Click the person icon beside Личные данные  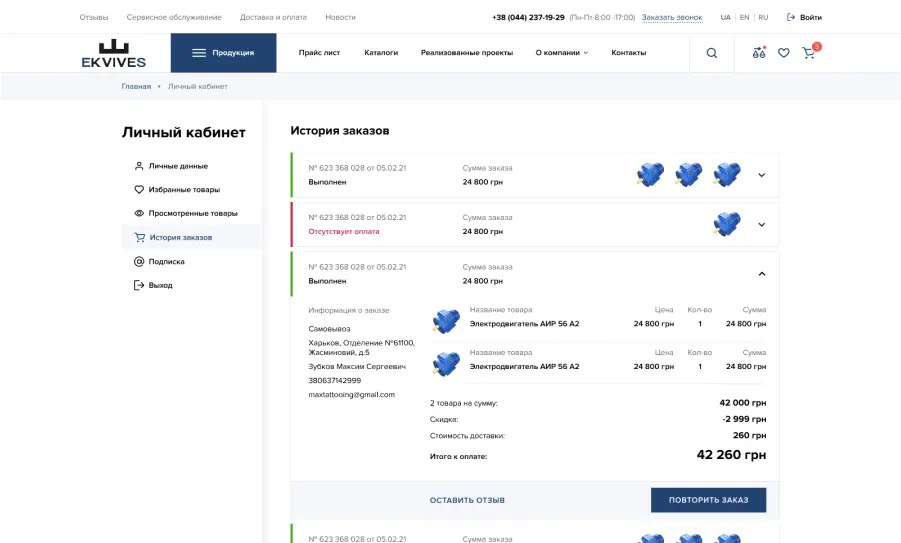click(x=139, y=166)
